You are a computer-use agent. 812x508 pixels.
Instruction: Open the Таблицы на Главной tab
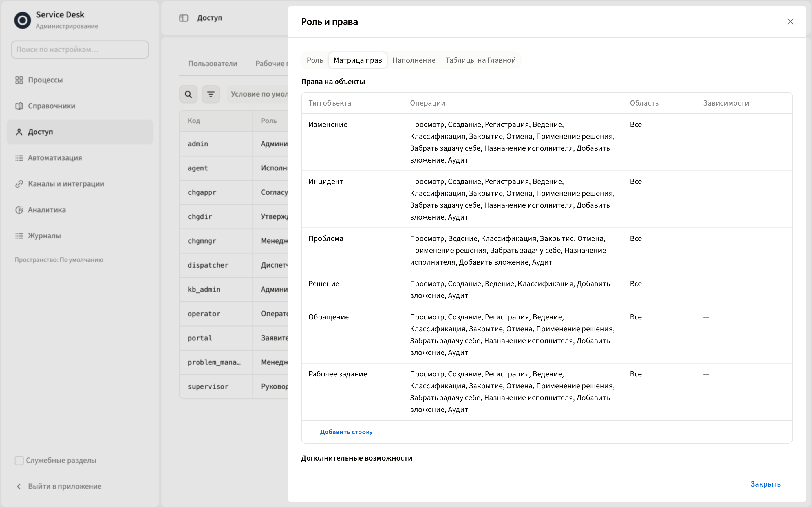[480, 60]
